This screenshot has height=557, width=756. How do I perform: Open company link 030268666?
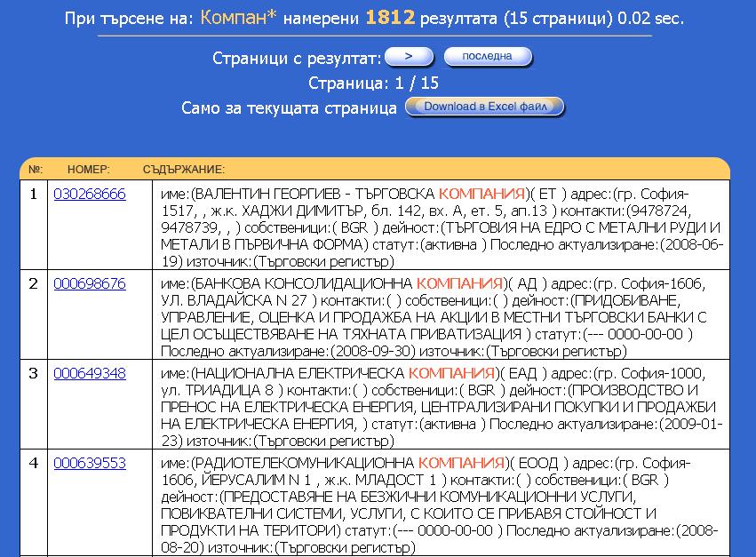[90, 194]
